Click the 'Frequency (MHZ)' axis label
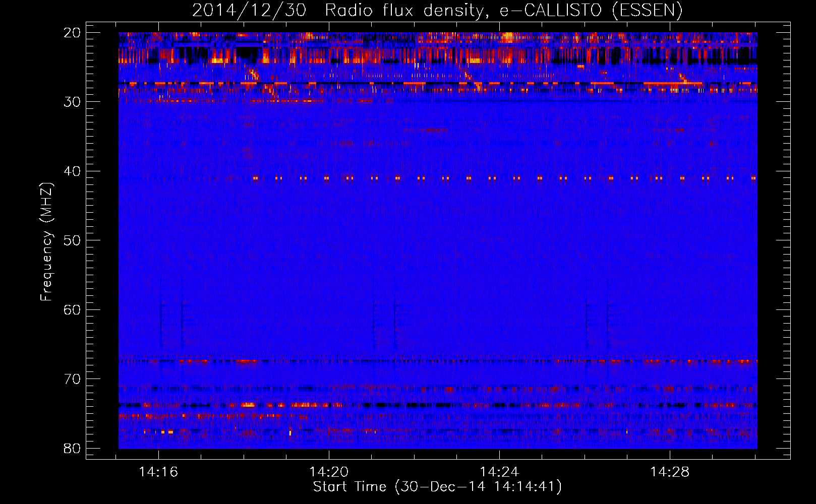816x504 pixels. [46, 242]
